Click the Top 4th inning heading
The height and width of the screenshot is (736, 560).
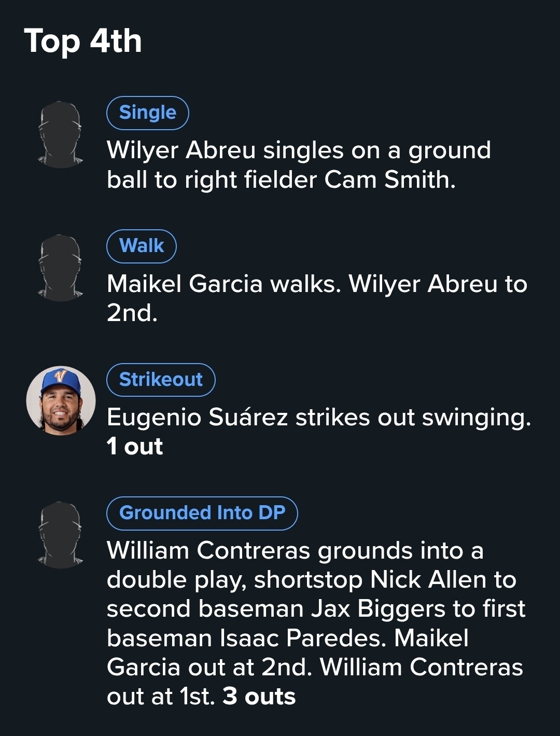coord(83,41)
